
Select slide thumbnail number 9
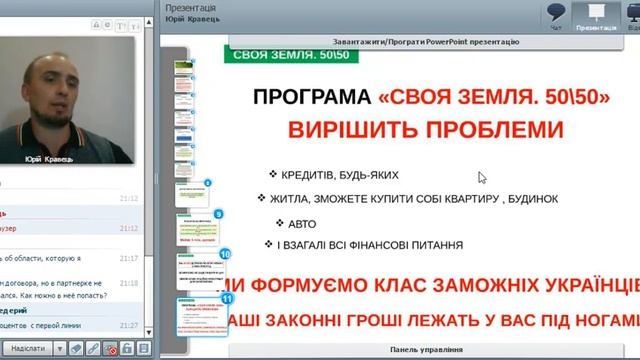[198, 230]
